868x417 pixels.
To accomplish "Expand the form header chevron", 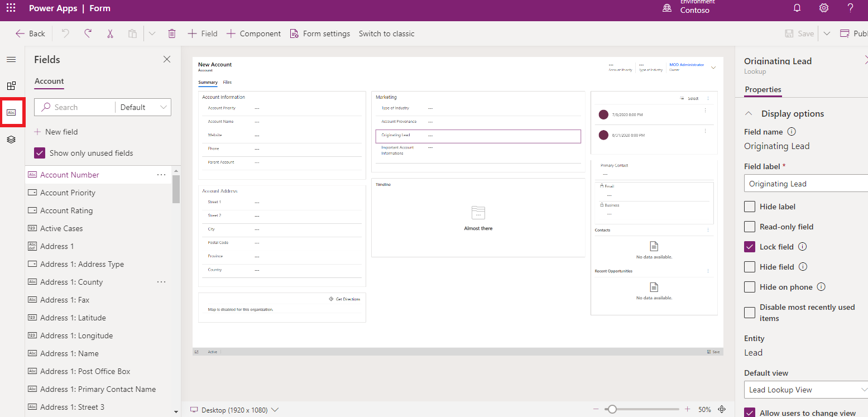I will pyautogui.click(x=713, y=68).
